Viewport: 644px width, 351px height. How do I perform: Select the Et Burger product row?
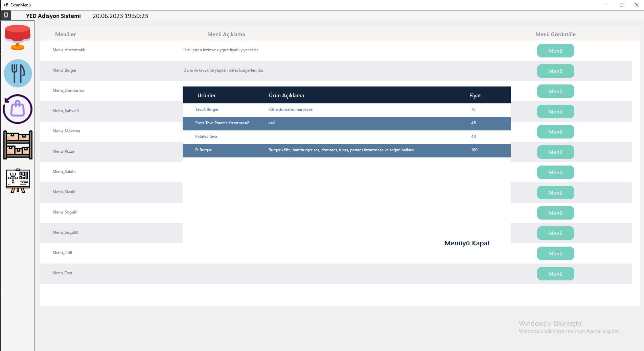coord(203,150)
